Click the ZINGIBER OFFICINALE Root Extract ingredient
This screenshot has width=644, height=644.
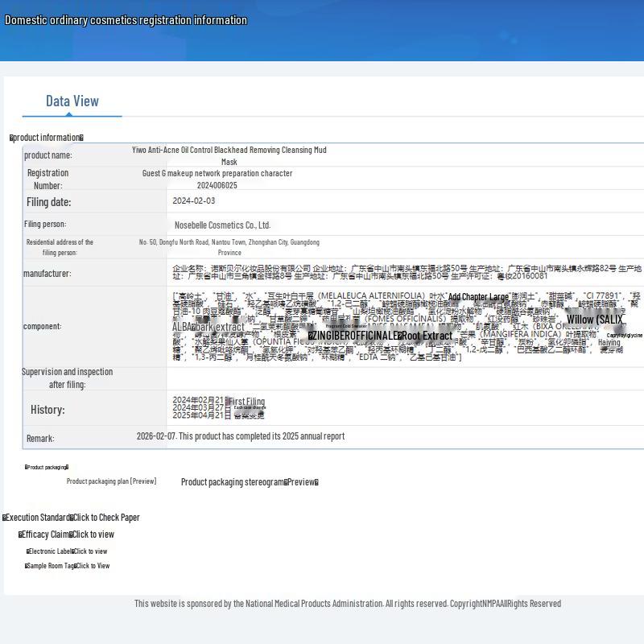click(380, 336)
